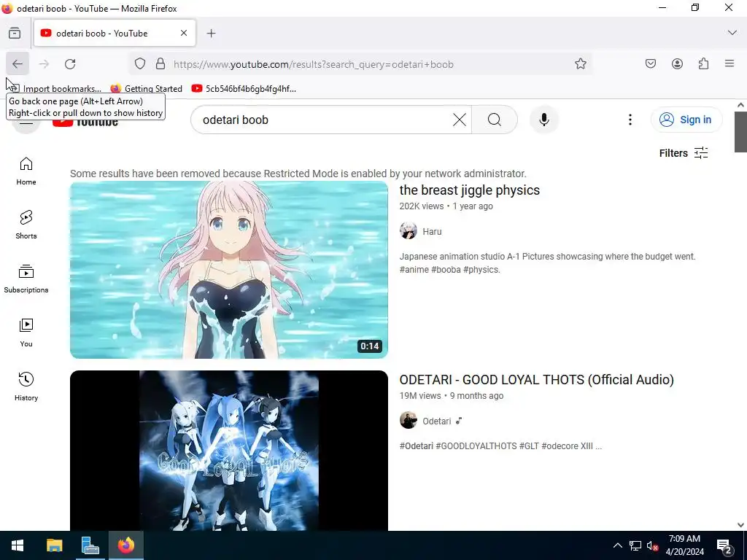Viewport: 747px width, 560px height.
Task: Click ODETARI - GOOD LOYAL THOTS title
Action: [537, 379]
